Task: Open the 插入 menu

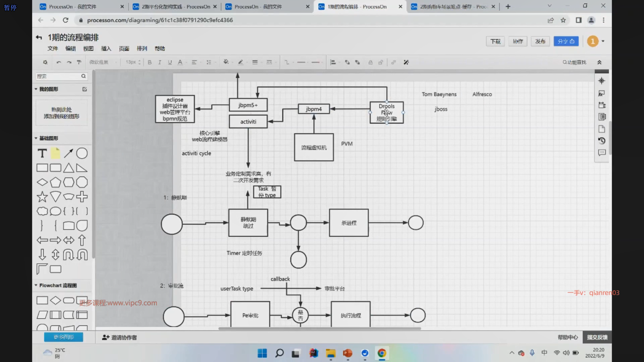Action: [x=106, y=49]
